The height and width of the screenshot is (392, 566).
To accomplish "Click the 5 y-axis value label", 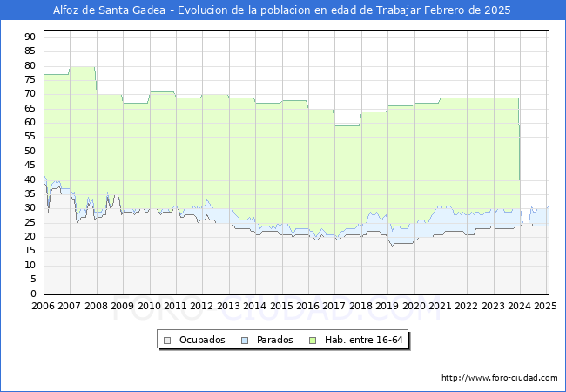I will [33, 280].
